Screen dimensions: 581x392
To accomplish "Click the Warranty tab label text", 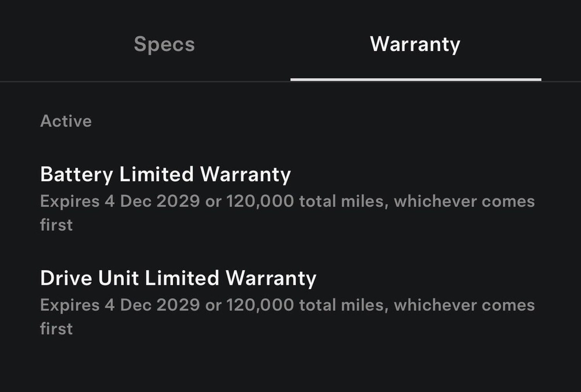I will point(415,44).
